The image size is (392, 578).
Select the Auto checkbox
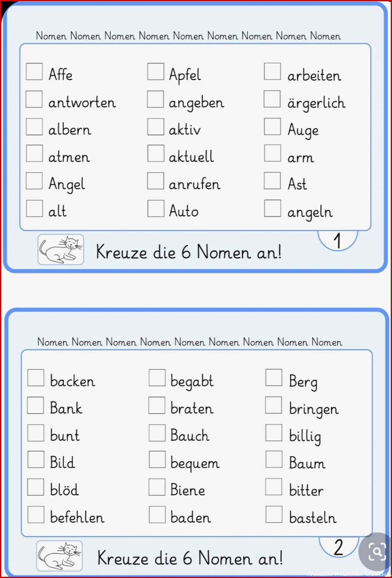click(x=156, y=209)
